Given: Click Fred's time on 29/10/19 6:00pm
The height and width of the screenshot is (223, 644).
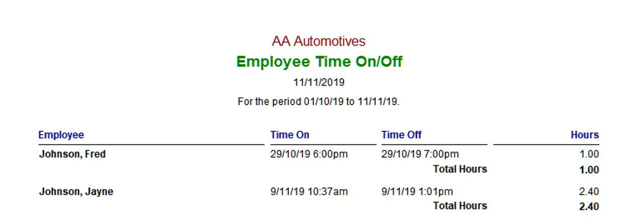Looking at the screenshot, I should coord(309,154).
